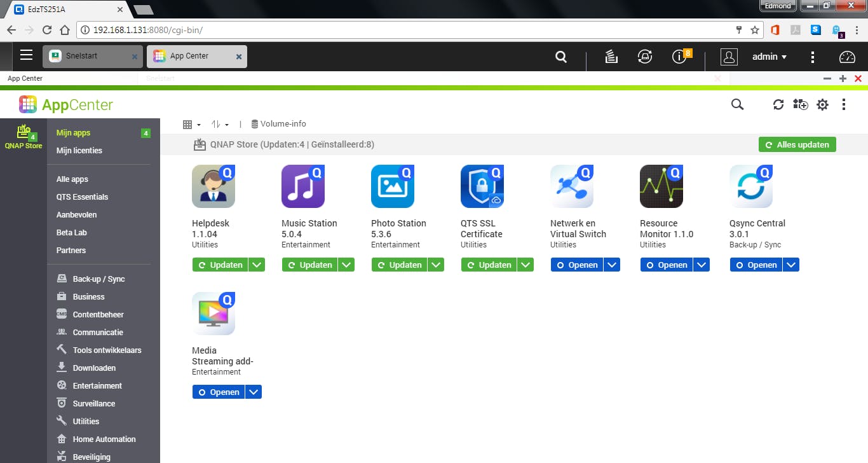The width and height of the screenshot is (868, 463).
Task: Expand Netwerk en Virtual Switch options arrow
Action: (612, 265)
